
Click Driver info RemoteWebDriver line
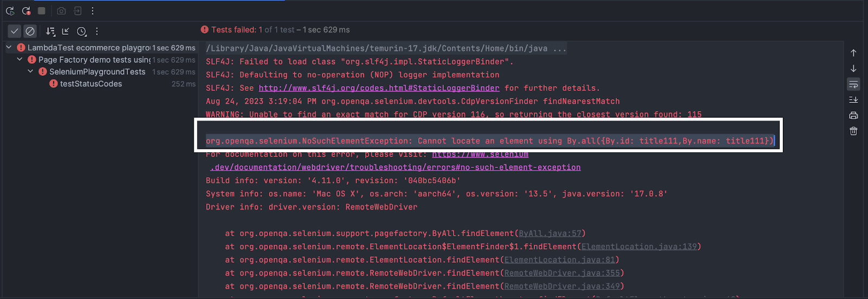(x=311, y=207)
